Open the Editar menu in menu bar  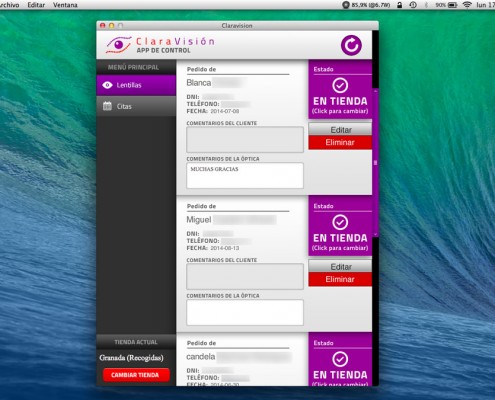[36, 5]
